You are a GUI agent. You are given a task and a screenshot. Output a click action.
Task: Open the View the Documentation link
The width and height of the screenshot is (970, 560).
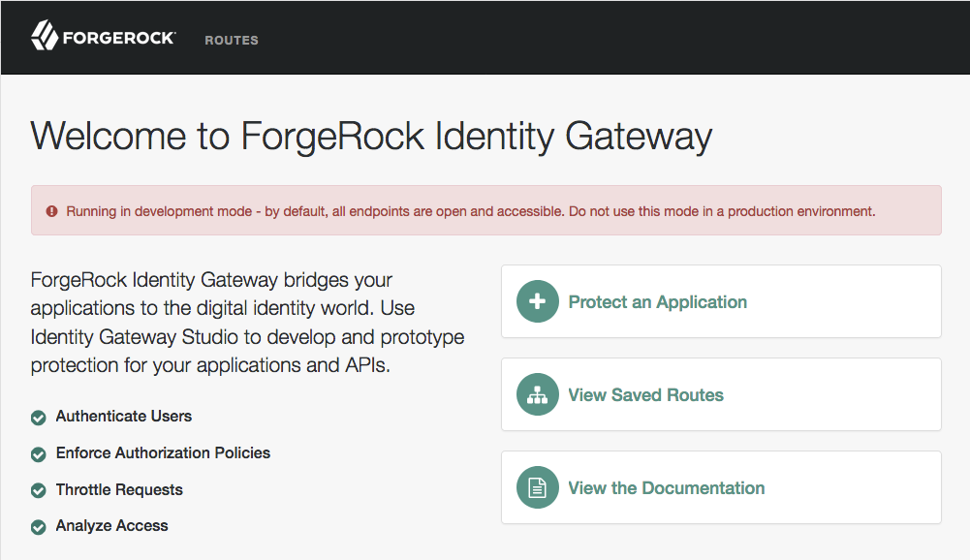[667, 487]
